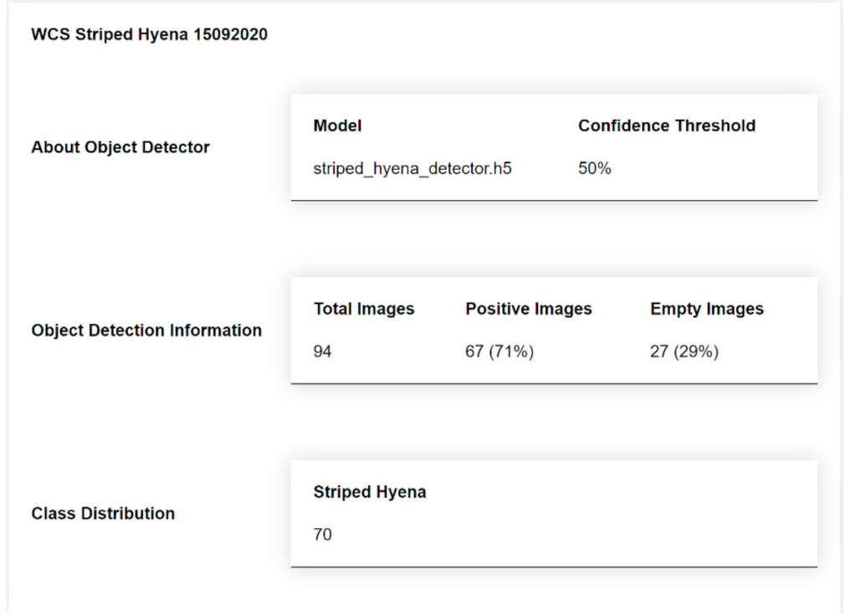Click the WCS Striped Hyena 15092020 title
The width and height of the screenshot is (846, 616).
tap(149, 35)
